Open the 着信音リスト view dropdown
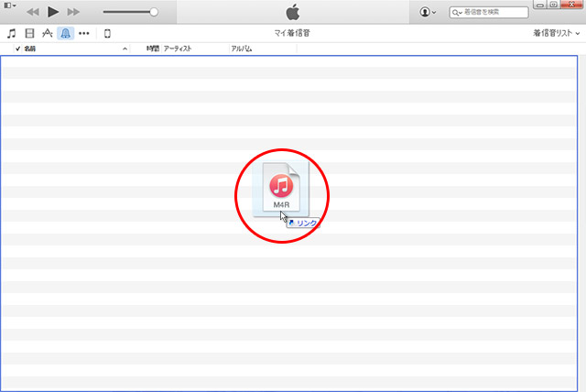 tap(556, 33)
